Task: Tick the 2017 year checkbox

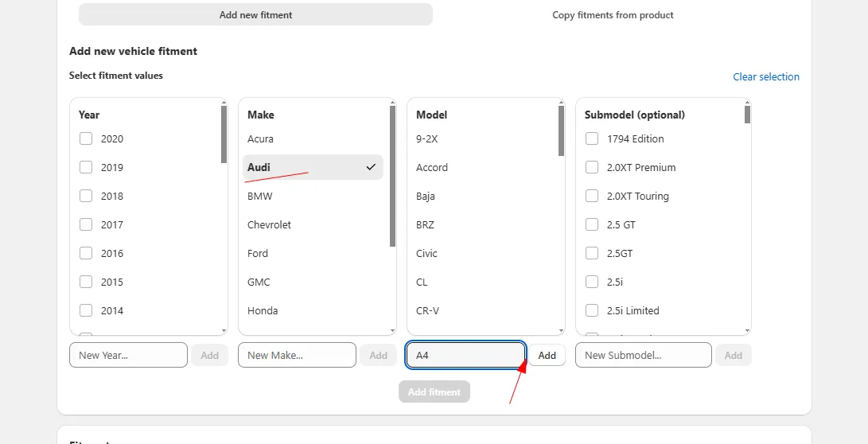Action: (x=86, y=225)
